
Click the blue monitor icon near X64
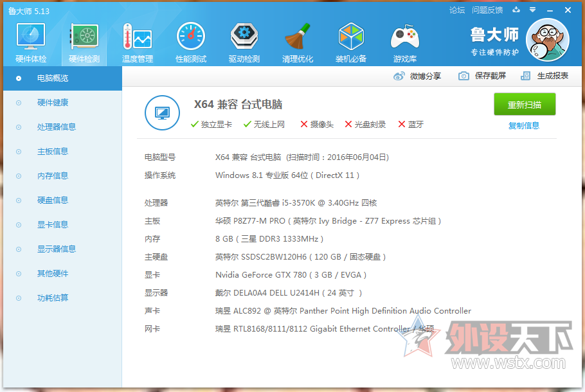[162, 112]
